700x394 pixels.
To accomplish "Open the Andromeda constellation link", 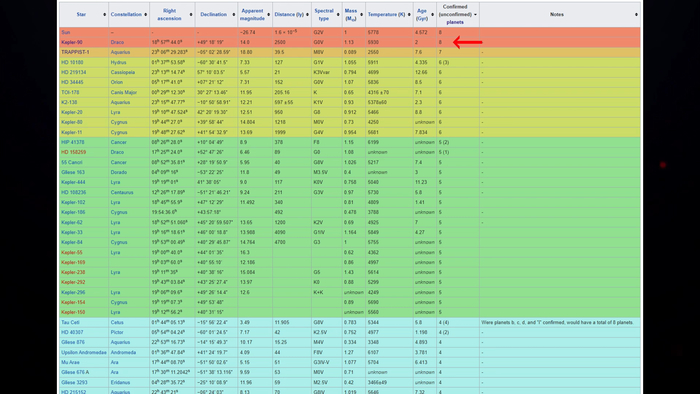I will 123,353.
